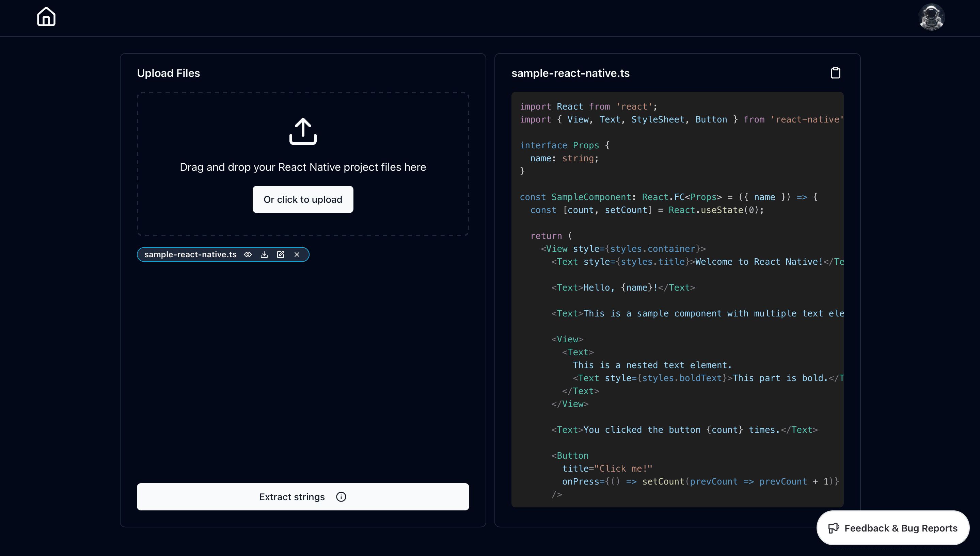Screen dimensions: 980x556
Task: Click the Extract strings button
Action: coord(303,496)
